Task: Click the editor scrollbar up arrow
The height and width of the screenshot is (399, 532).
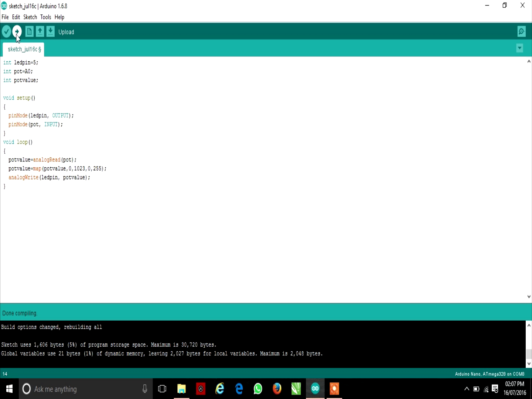Action: click(x=529, y=61)
